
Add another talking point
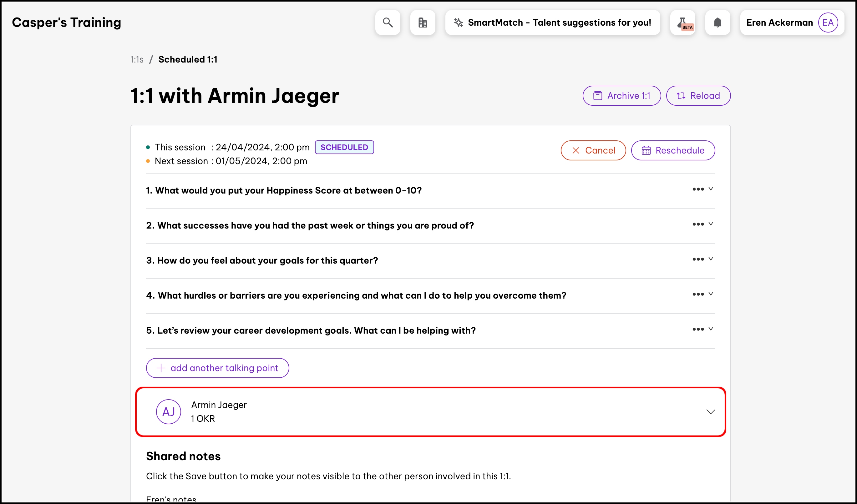click(x=217, y=368)
